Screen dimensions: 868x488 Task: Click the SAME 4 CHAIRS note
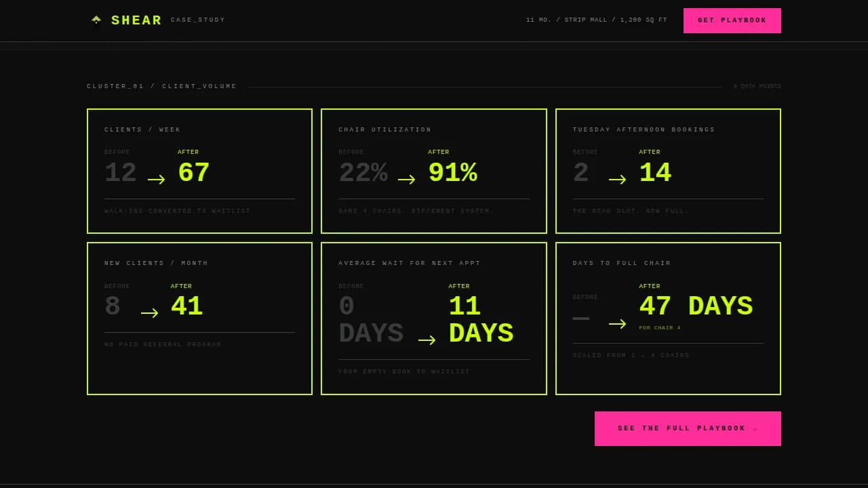[416, 211]
